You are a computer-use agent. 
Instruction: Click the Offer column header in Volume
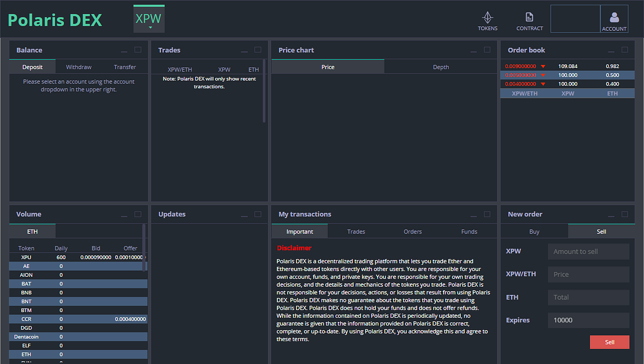tap(130, 248)
